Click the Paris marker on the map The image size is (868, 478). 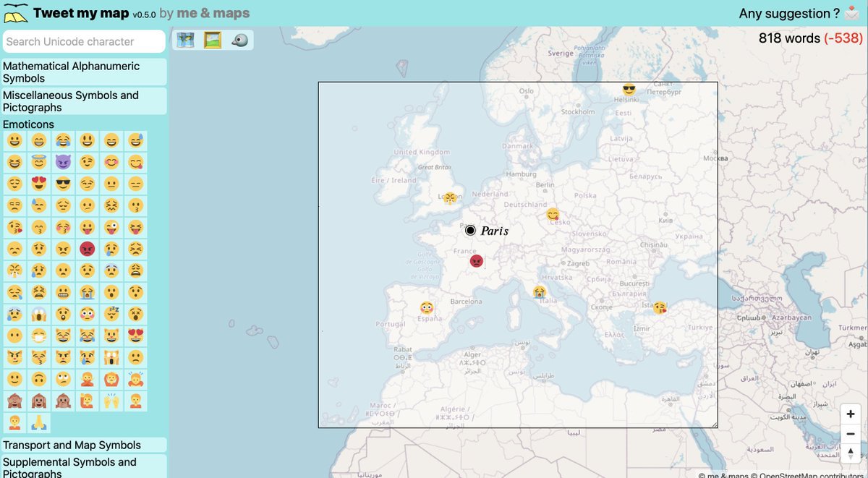click(470, 230)
